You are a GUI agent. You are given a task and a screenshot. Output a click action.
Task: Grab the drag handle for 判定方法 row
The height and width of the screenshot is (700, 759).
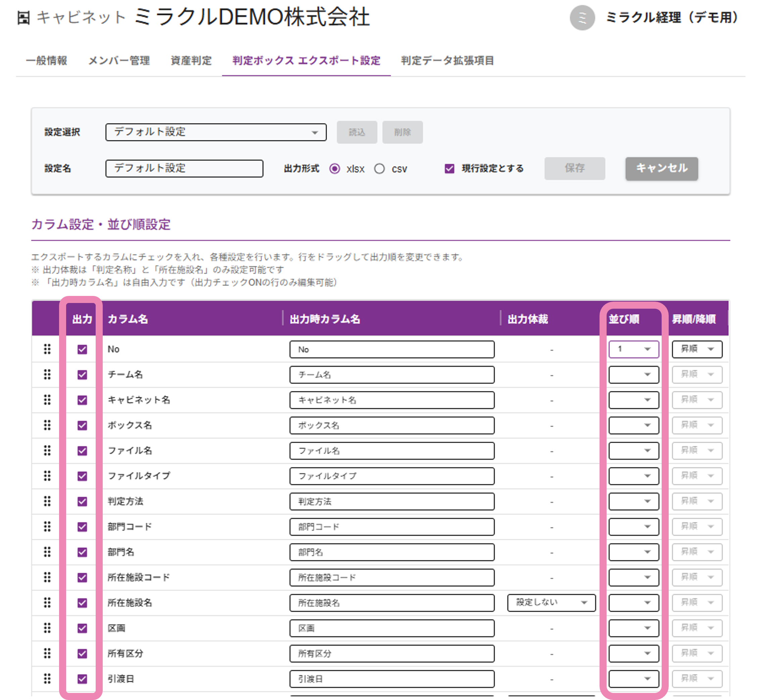pos(47,501)
